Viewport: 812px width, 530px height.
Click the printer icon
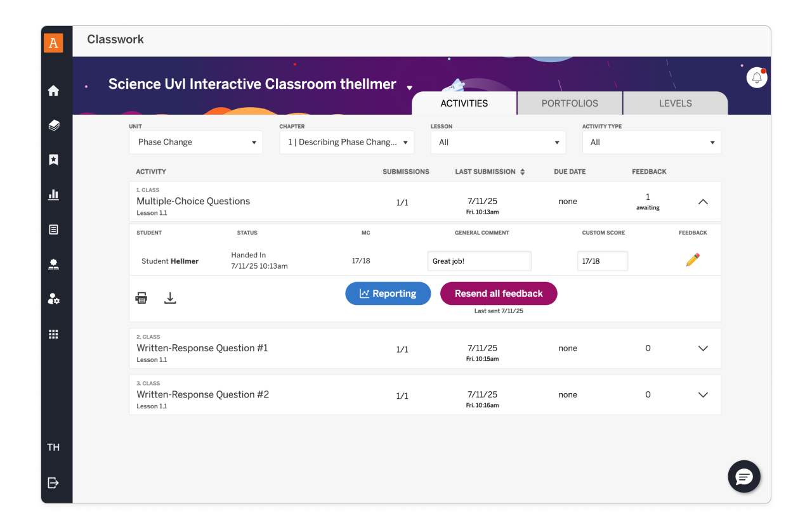[141, 298]
